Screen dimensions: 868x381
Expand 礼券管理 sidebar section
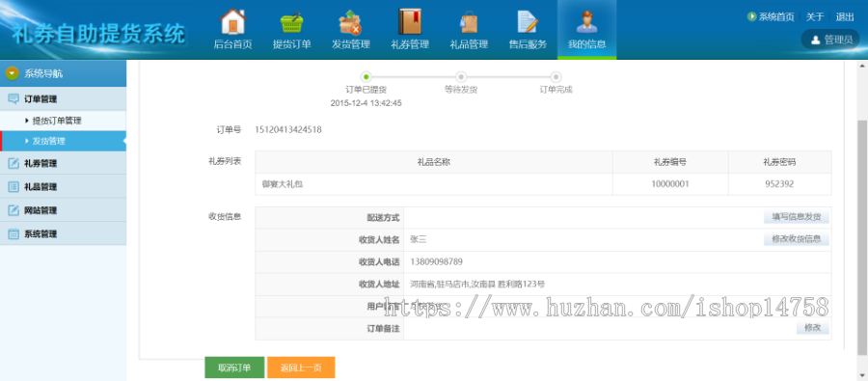click(63, 163)
